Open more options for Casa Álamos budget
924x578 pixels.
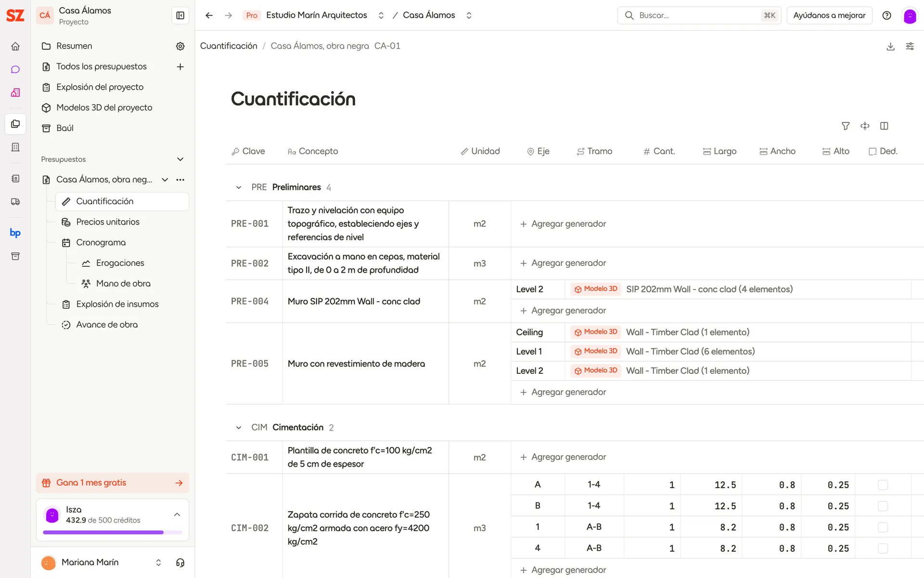180,180
